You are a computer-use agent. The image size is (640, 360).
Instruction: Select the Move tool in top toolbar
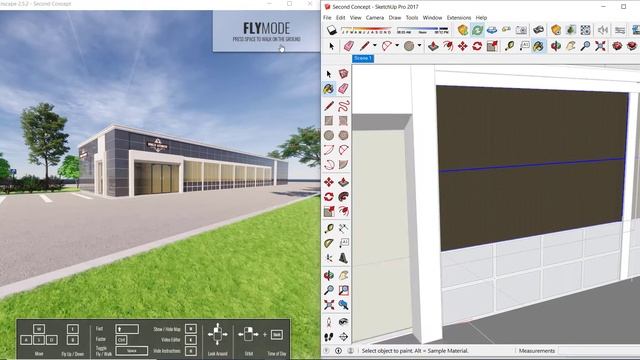462,46
